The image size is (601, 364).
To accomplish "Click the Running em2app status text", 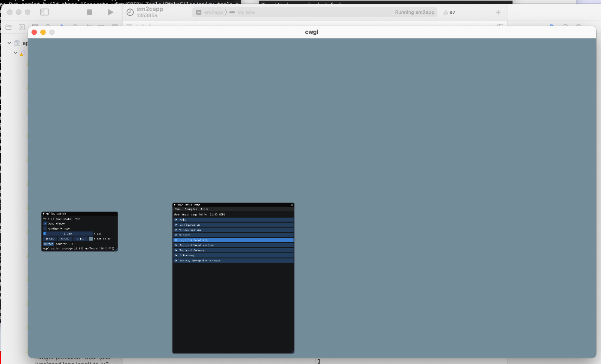I will pyautogui.click(x=415, y=12).
